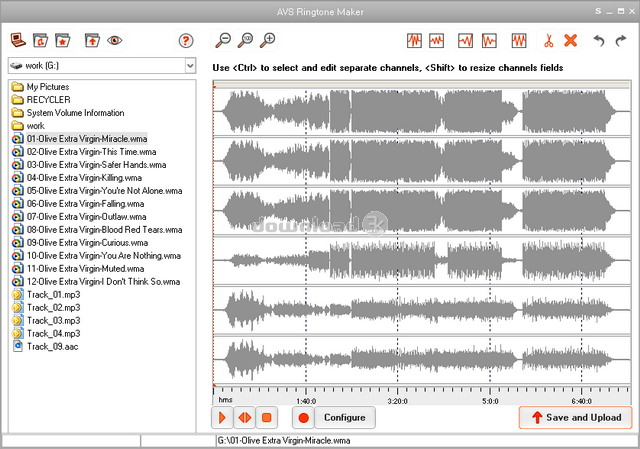Click the last waveform effect icon
Viewport: 640px width, 449px height.
[x=519, y=40]
